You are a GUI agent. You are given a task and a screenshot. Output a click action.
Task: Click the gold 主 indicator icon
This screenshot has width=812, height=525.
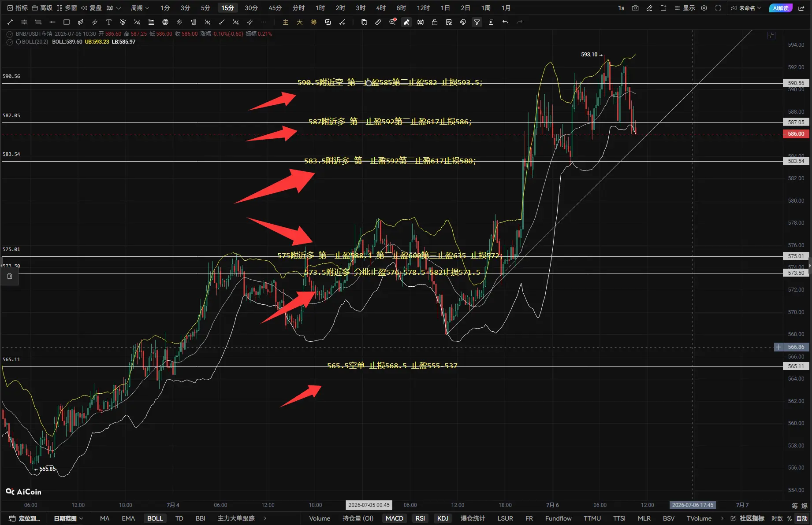click(286, 22)
